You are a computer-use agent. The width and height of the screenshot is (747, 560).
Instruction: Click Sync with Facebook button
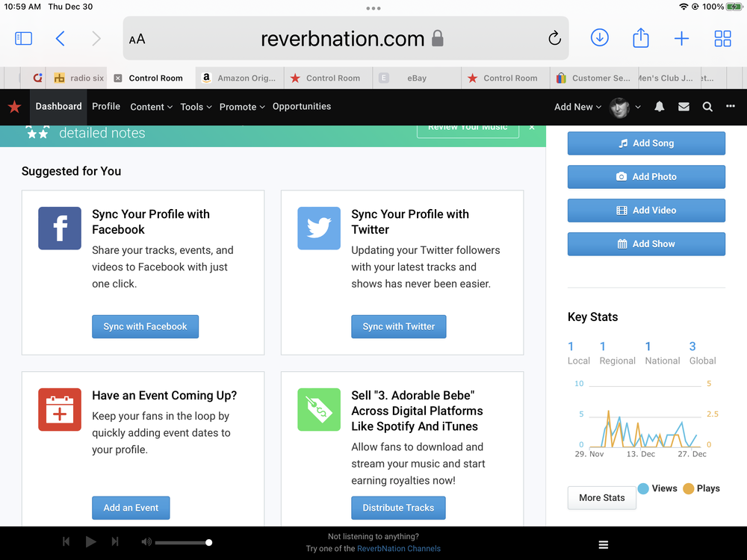(146, 327)
